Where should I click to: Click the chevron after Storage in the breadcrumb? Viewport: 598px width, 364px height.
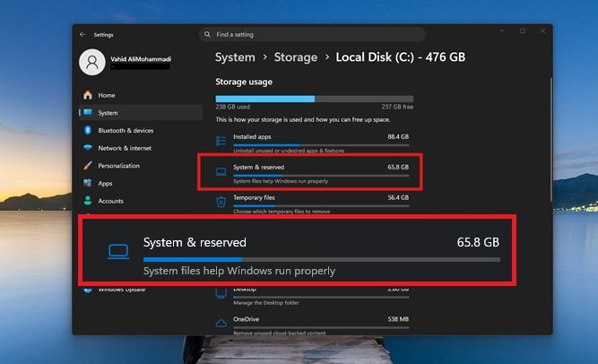327,57
